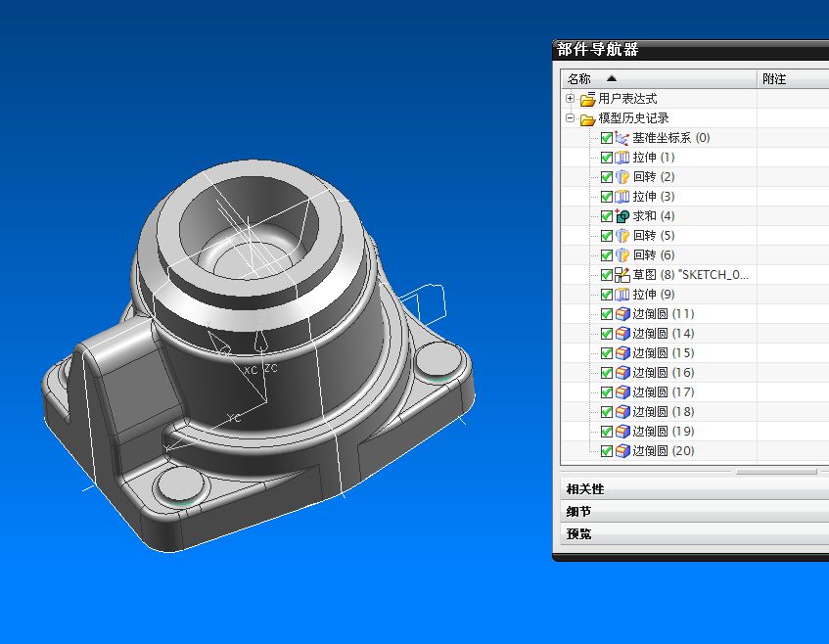Click the 边倒圆 (15) edge blend icon
This screenshot has height=644, width=829.
tap(622, 353)
